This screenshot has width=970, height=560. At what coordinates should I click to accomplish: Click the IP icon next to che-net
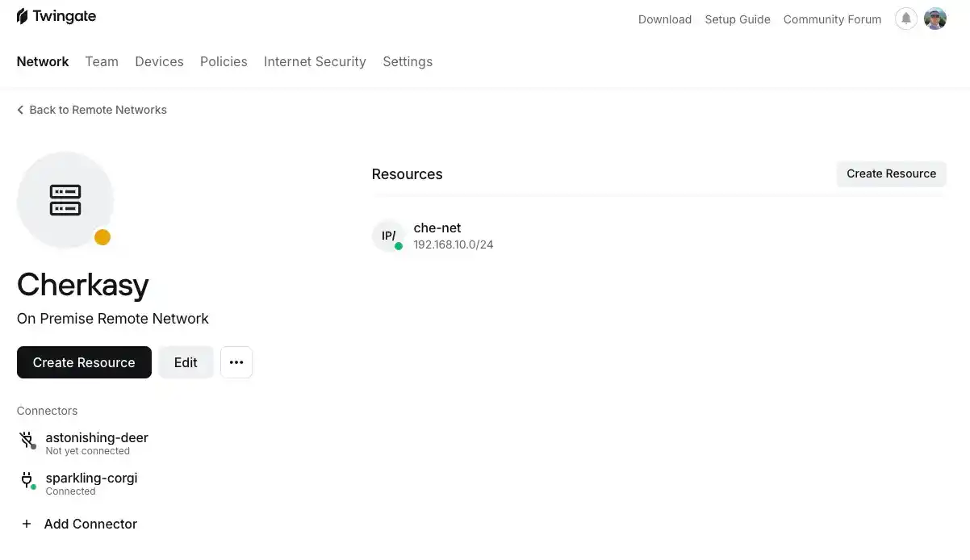click(x=388, y=235)
